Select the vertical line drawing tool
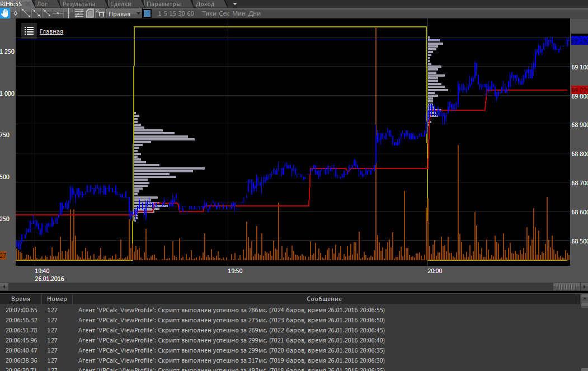Screen dimensions: 588x371 click(x=68, y=13)
